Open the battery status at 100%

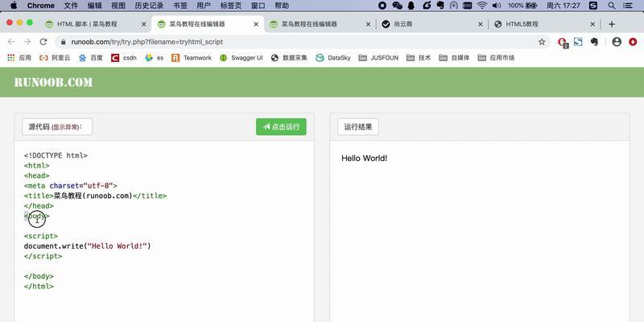coord(522,6)
